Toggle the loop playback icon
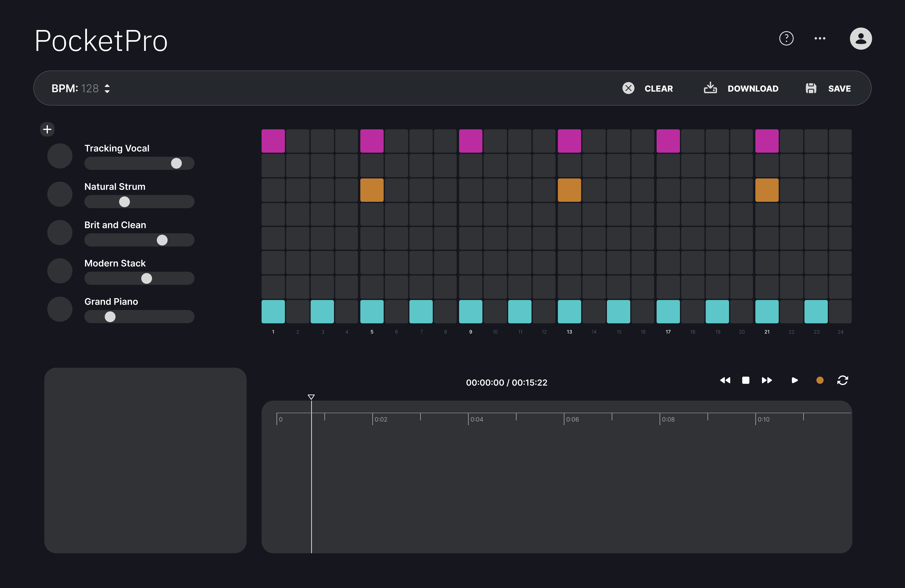 point(843,380)
